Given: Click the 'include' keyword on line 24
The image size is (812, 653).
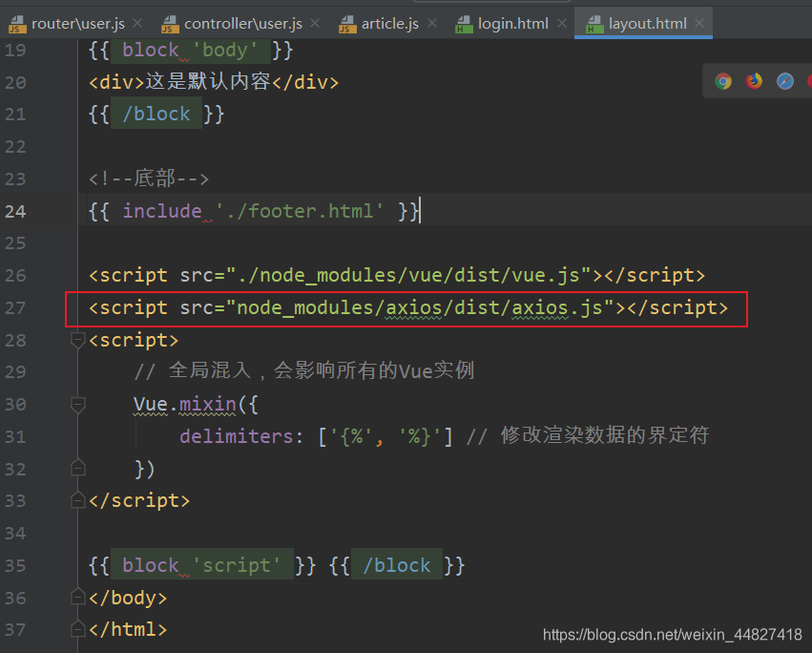Looking at the screenshot, I should (162, 211).
